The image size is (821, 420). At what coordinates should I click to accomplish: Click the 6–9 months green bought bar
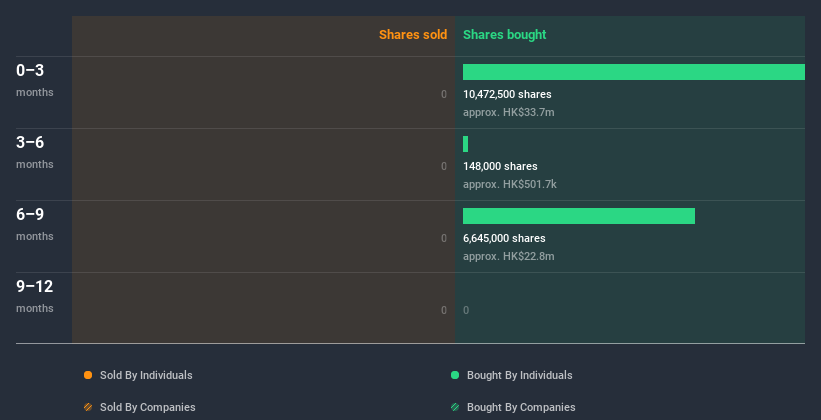pos(579,216)
